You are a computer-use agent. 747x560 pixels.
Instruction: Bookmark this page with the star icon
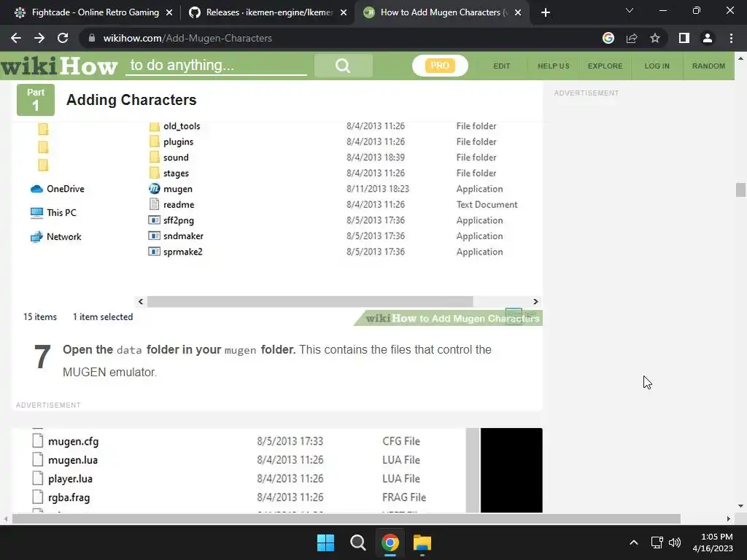(655, 38)
